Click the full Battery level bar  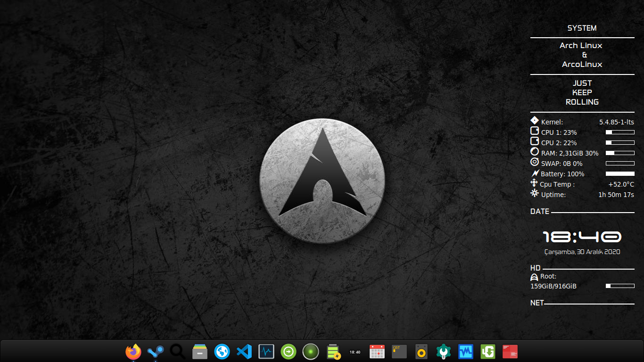tap(620, 174)
